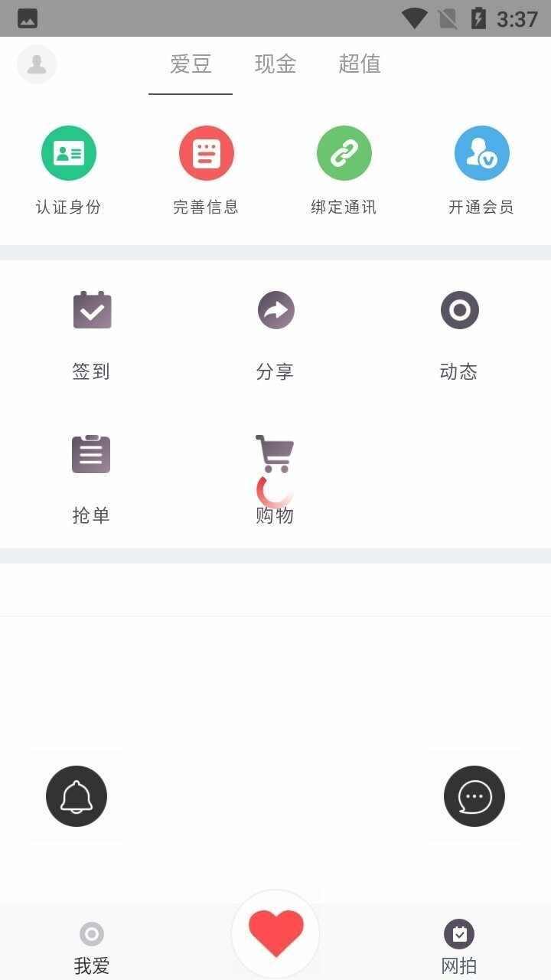Viewport: 551px width, 980px height.
Task: Tap the 签到 calendar check icon
Action: point(92,310)
